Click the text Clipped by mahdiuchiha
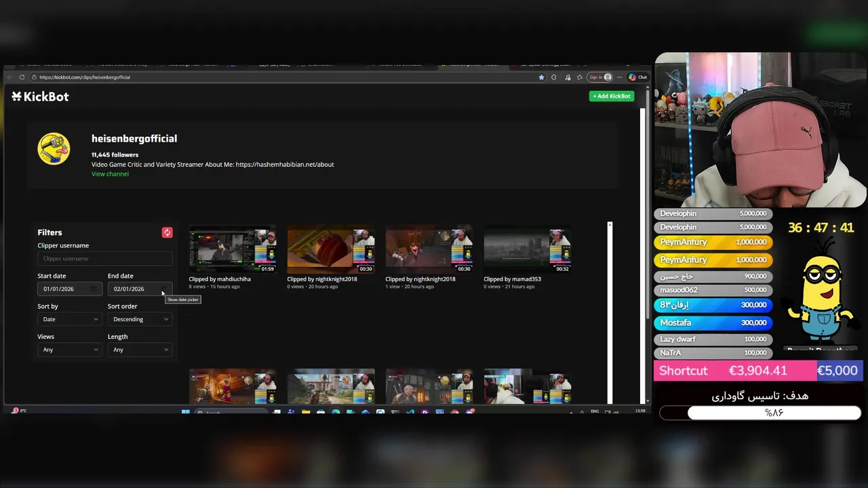Image resolution: width=868 pixels, height=488 pixels. 220,279
